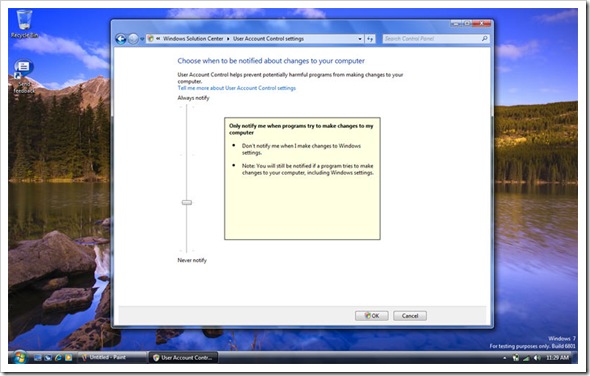Dismiss changes with the Cancel button

[x=410, y=316]
